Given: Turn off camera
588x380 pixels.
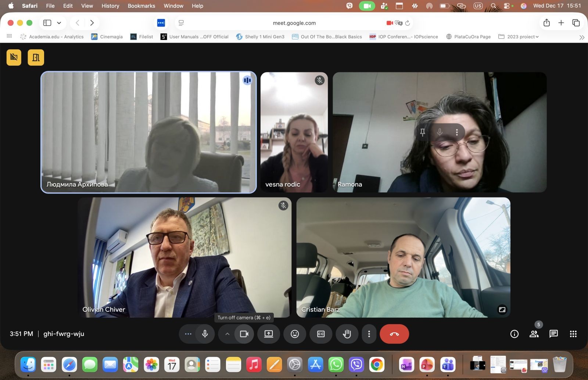Looking at the screenshot, I should click(244, 334).
